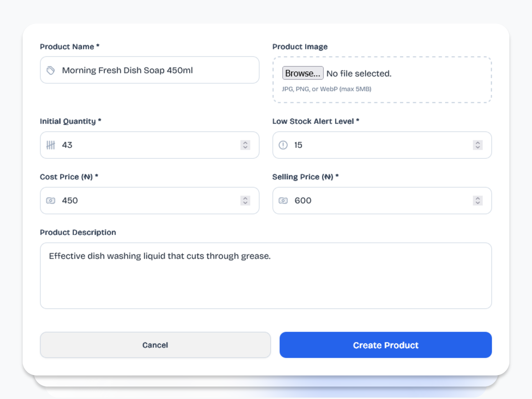The height and width of the screenshot is (399, 532).
Task: Submit with Create Product button
Action: [x=385, y=345]
